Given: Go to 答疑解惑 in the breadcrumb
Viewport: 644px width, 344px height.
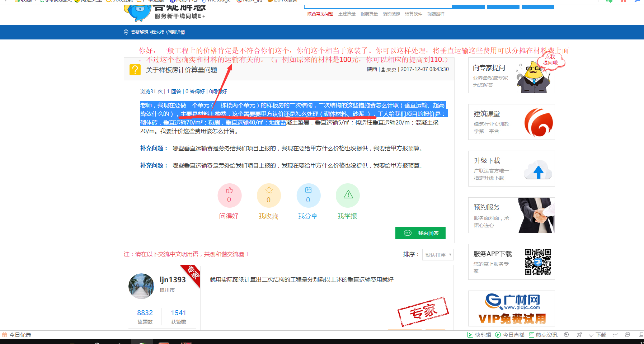Looking at the screenshot, I should click(x=140, y=32).
